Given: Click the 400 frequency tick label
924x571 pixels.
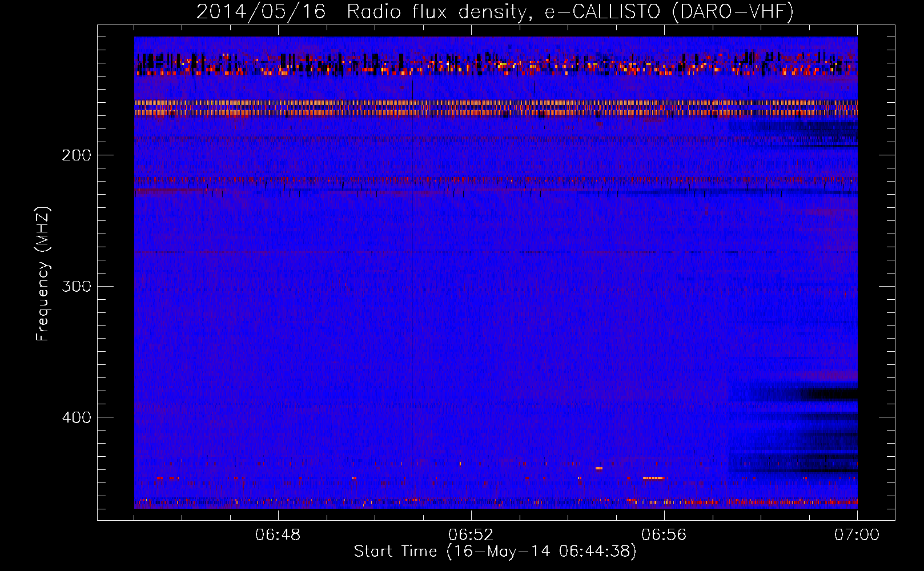Looking at the screenshot, I should 77,417.
